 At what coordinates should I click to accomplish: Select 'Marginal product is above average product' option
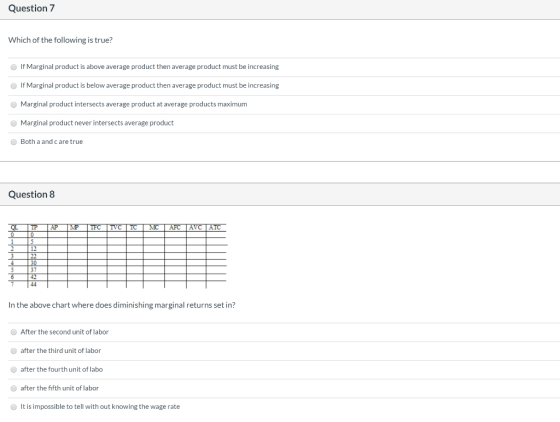click(14, 67)
